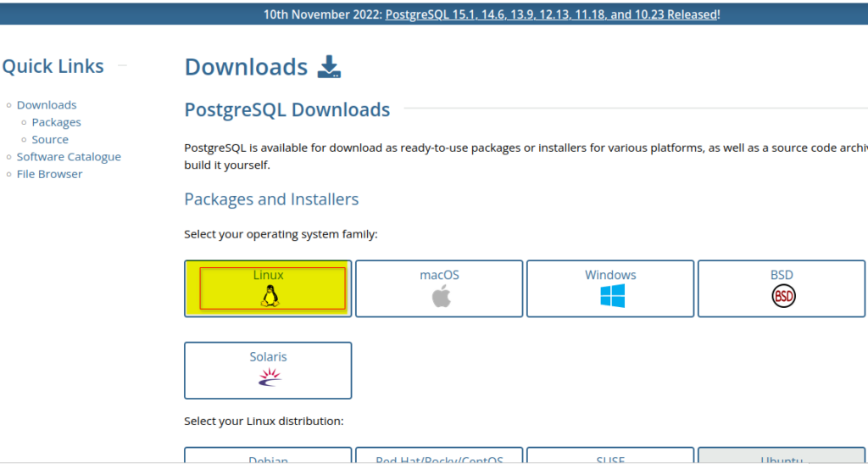Viewport: 868px width, 464px height.
Task: Click 'Select your operating system family:' text
Action: point(281,234)
